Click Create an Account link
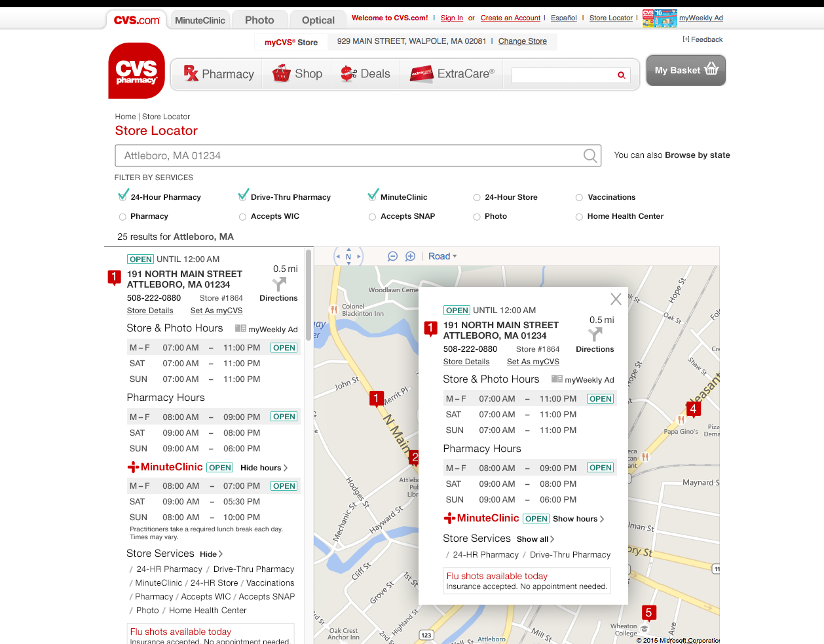Image resolution: width=824 pixels, height=644 pixels. pos(510,18)
